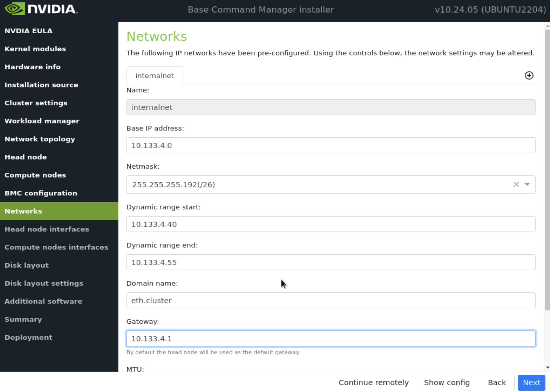Screen dimensions: 550x392
Task: Click the Deployment sidebar icon
Action: coord(28,337)
